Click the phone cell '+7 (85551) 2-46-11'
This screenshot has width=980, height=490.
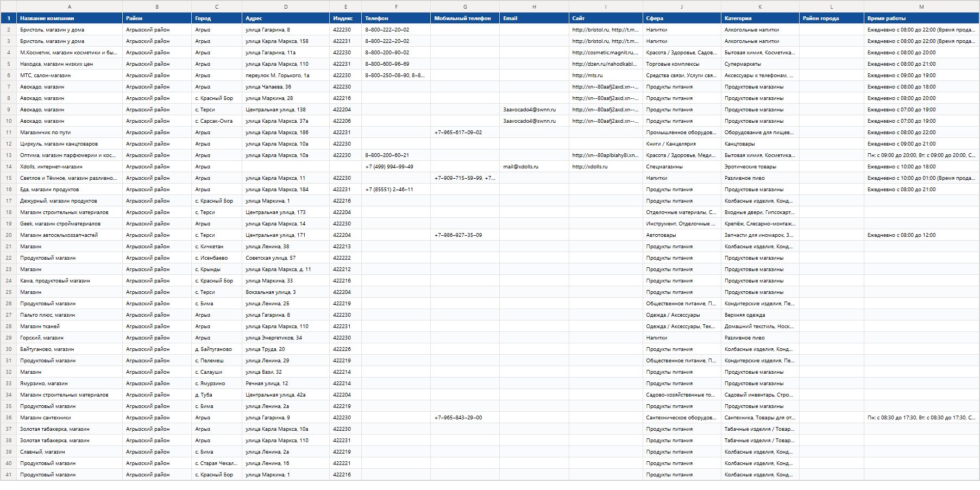pyautogui.click(x=396, y=190)
